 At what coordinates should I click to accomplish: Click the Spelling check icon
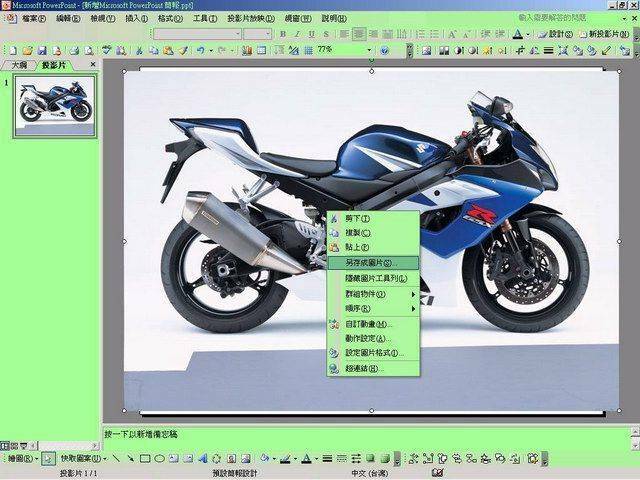click(107, 51)
